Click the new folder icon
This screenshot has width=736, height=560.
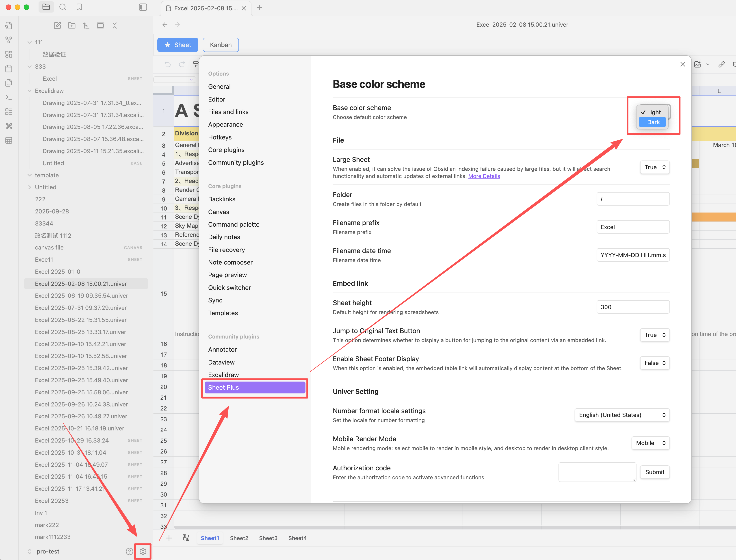pyautogui.click(x=72, y=26)
